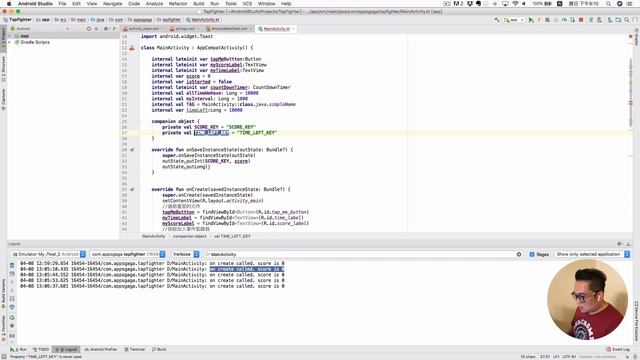Open the run configuration app dropdown

point(514,20)
